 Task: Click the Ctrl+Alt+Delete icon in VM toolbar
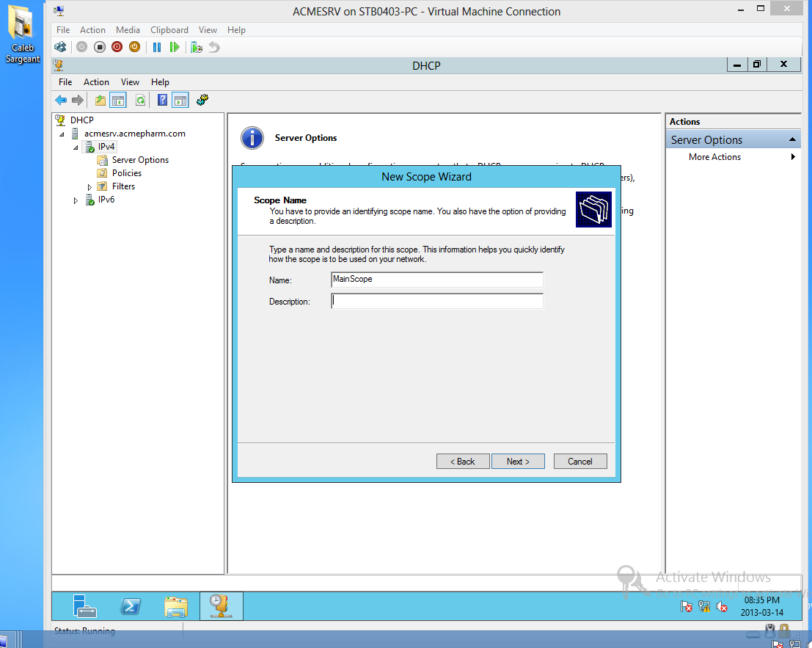point(60,47)
